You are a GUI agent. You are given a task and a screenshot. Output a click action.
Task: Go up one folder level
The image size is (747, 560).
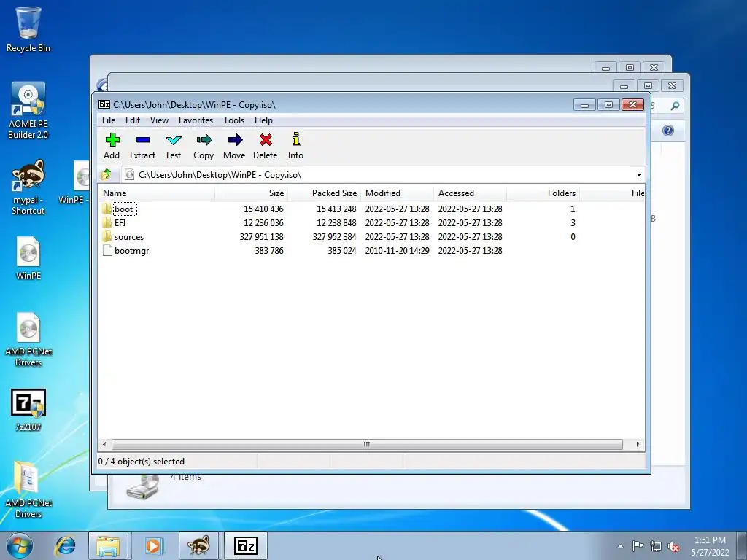pos(107,175)
